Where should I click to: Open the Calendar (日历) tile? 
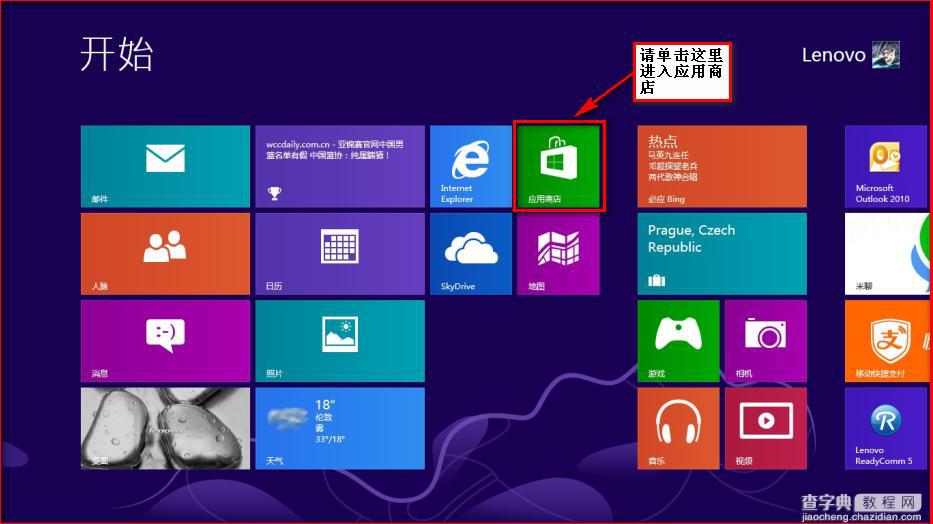pyautogui.click(x=340, y=254)
